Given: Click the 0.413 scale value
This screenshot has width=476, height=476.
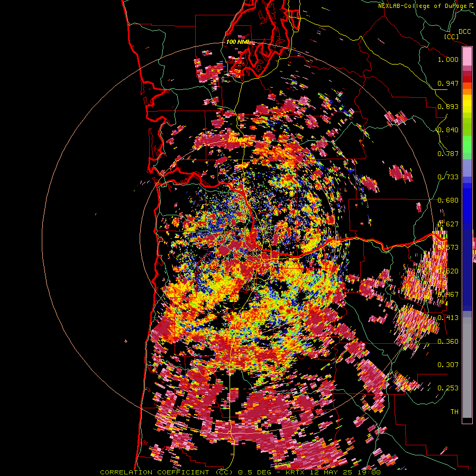Looking at the screenshot, I should pyautogui.click(x=448, y=318).
